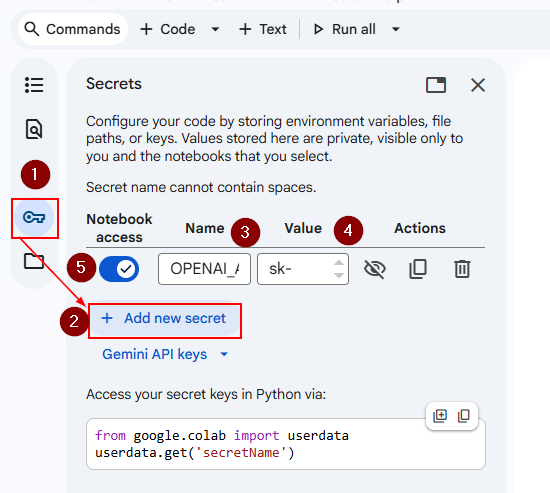
Task: Add a Text cell from toolbar
Action: coord(263,29)
